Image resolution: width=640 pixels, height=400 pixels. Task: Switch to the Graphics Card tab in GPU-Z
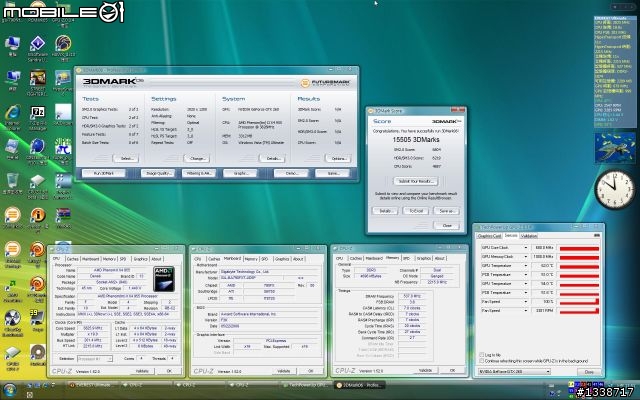(489, 236)
